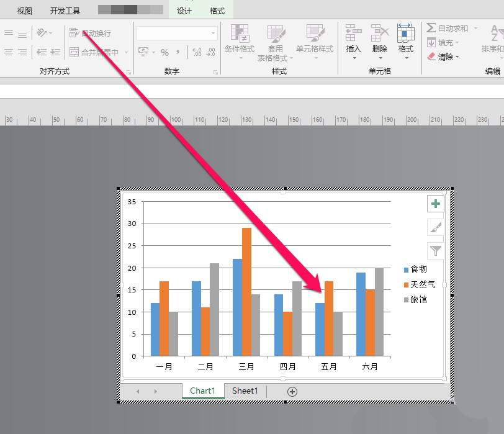Click the accounting number format icon
The width and height of the screenshot is (504, 434).
tap(143, 52)
